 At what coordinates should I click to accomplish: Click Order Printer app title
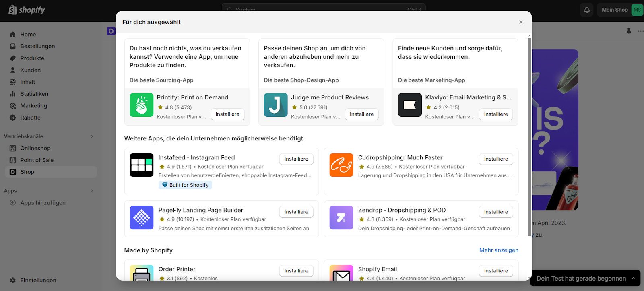click(177, 269)
